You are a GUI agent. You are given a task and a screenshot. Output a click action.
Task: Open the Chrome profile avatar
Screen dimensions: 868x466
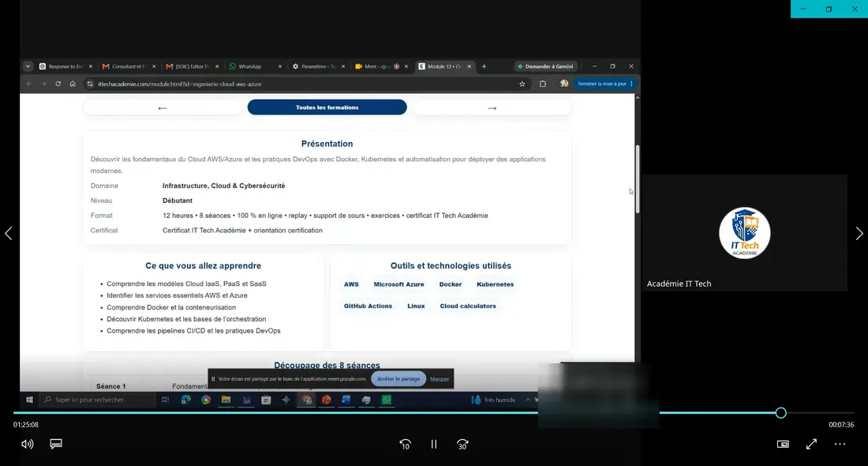click(x=563, y=84)
